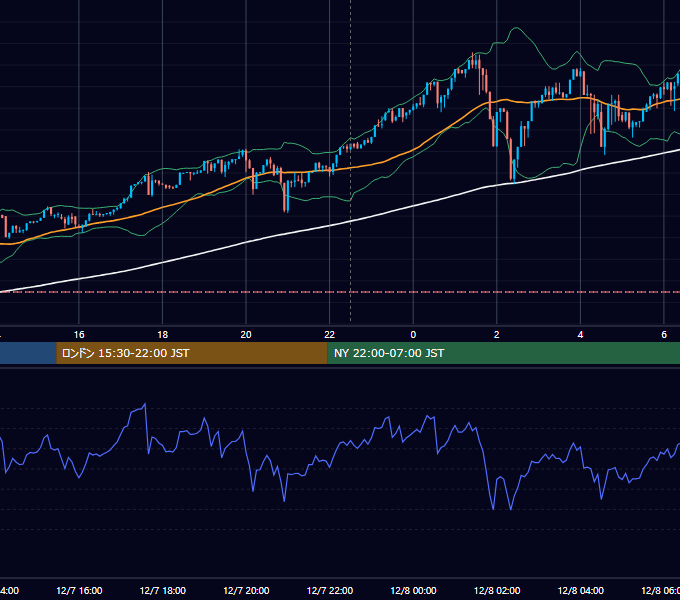Click the 12/8 04:00 indicator time label
680x600 pixels.
pyautogui.click(x=581, y=590)
